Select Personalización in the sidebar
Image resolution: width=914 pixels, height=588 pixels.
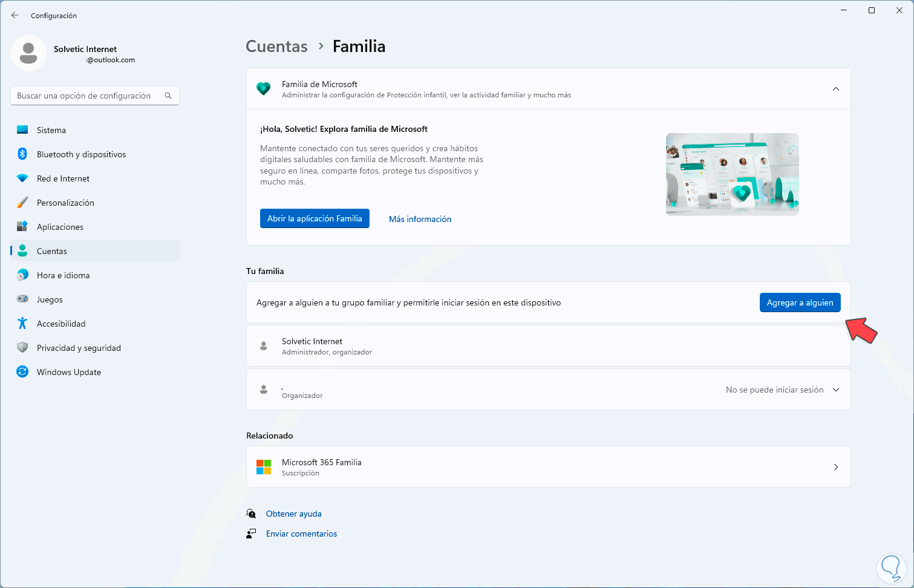[x=95, y=203]
